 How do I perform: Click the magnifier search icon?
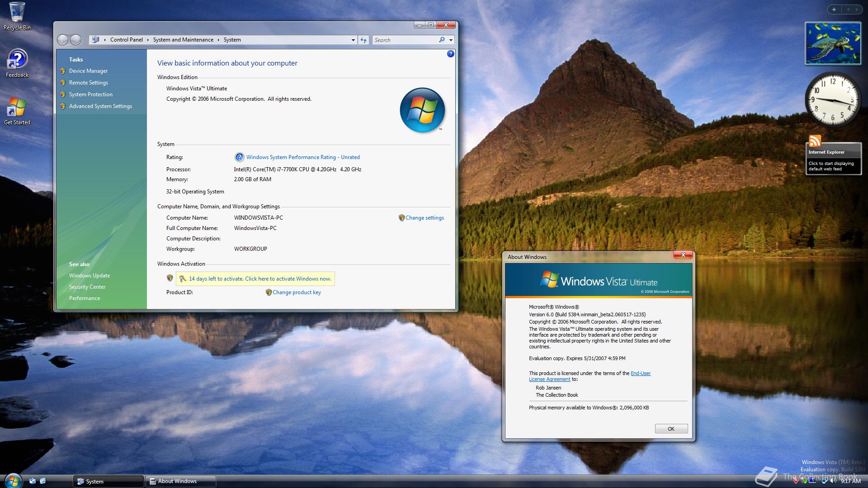pyautogui.click(x=442, y=40)
